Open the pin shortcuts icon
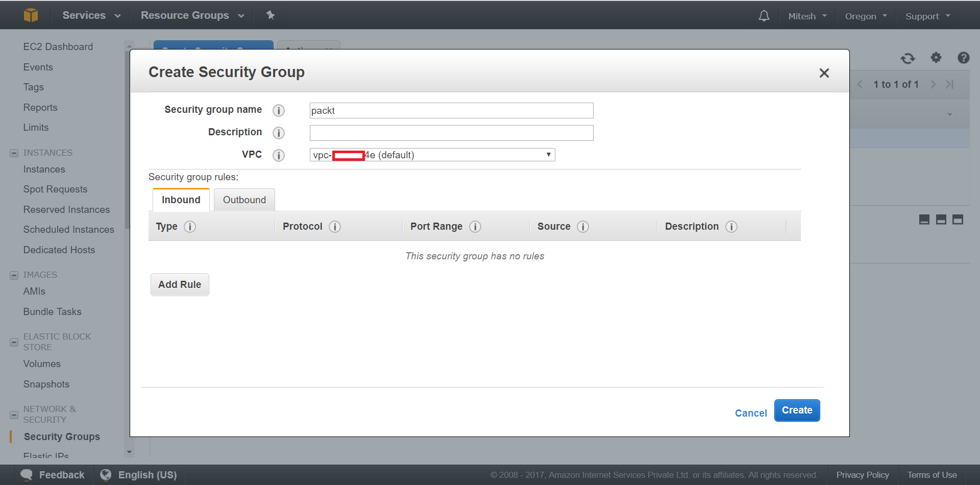This screenshot has width=980, height=485. 271,15
